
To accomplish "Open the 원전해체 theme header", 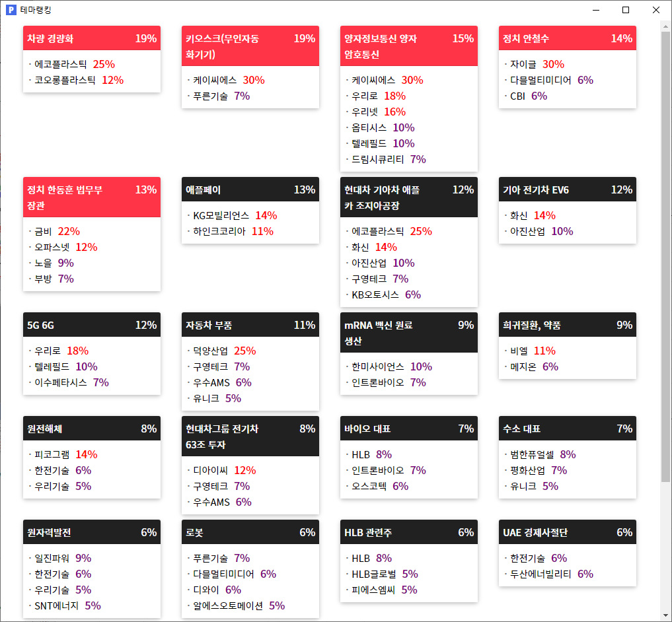I will 91,429.
